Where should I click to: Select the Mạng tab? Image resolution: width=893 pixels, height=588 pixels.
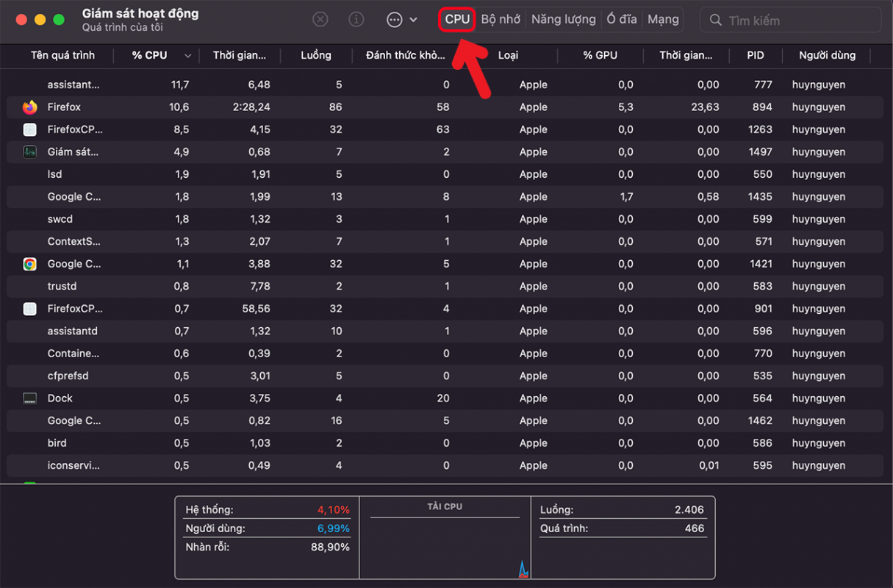click(x=663, y=20)
